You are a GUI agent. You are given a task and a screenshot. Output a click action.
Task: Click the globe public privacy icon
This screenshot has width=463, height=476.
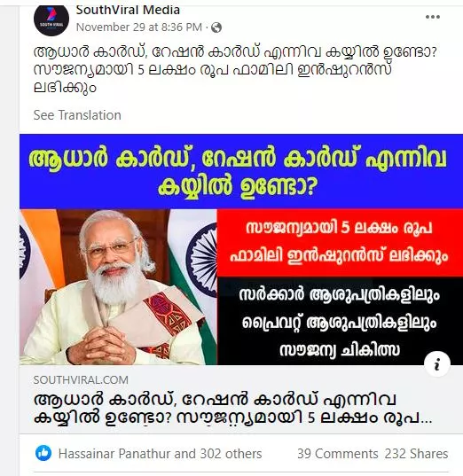216,27
